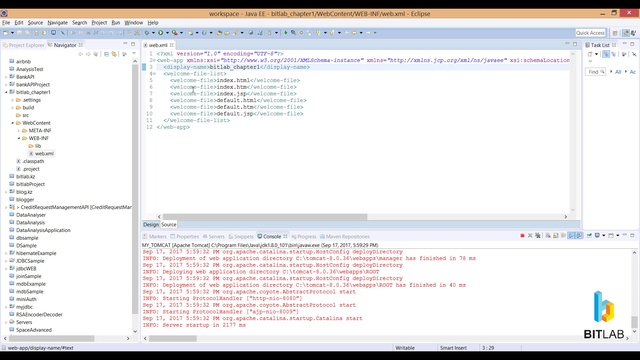This screenshot has width=640, height=360.
Task: Toggle code folding at line 4 welcome-file-list
Action: (154, 74)
